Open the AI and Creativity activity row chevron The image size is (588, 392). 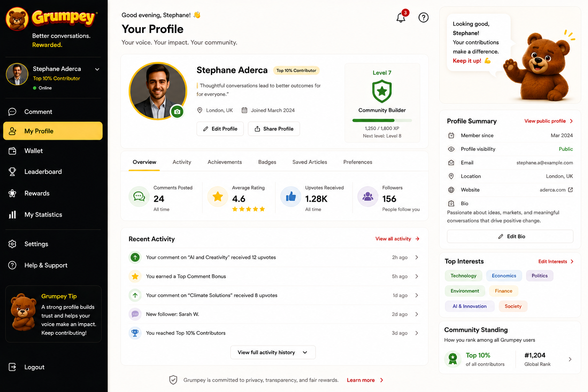point(416,257)
